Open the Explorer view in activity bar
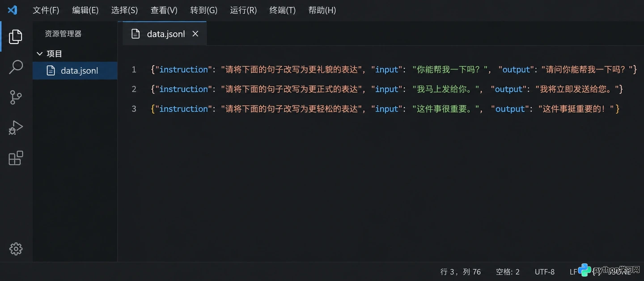Viewport: 644px width, 281px height. [16, 37]
